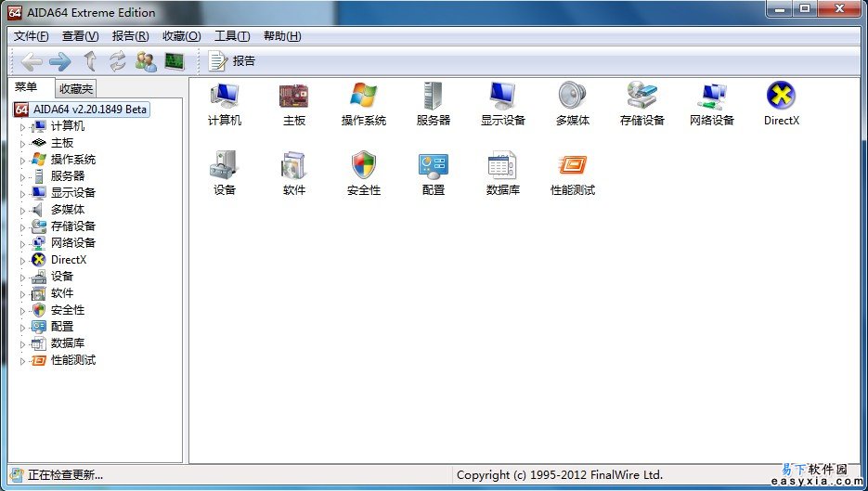Select 软件 in the sidebar tree
Screen dimensions: 868x491
tap(62, 292)
